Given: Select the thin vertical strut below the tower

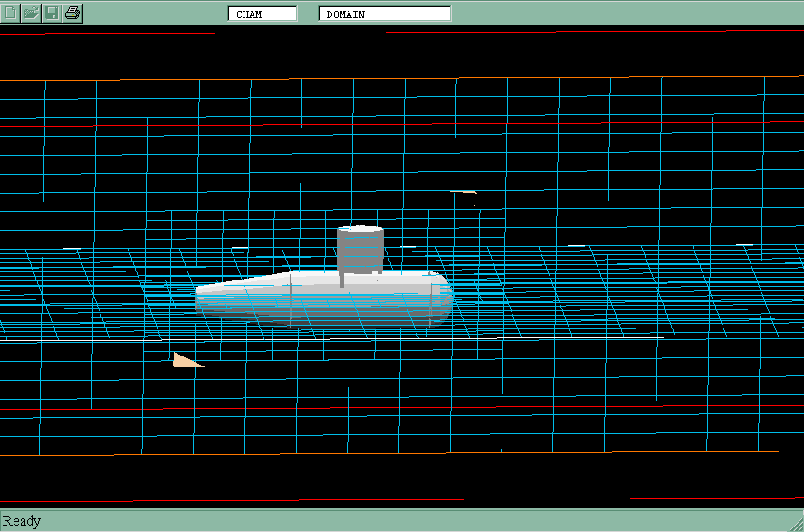Looking at the screenshot, I should pos(341,279).
